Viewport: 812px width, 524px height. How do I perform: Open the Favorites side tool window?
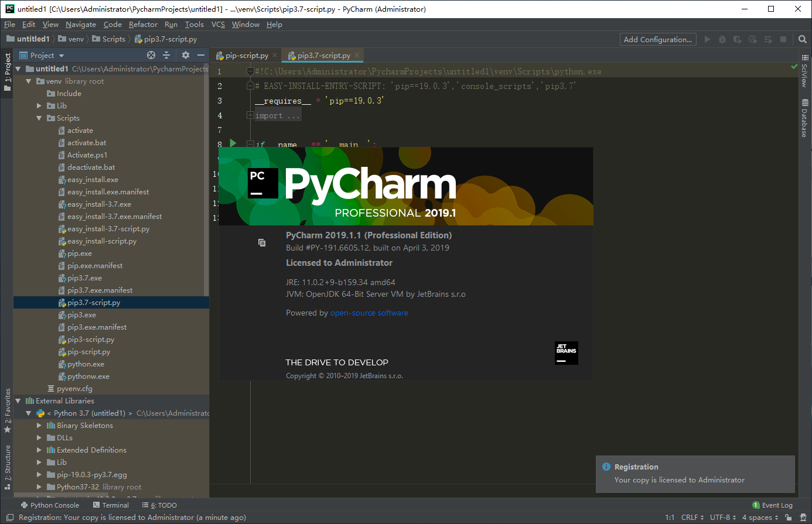coord(8,410)
